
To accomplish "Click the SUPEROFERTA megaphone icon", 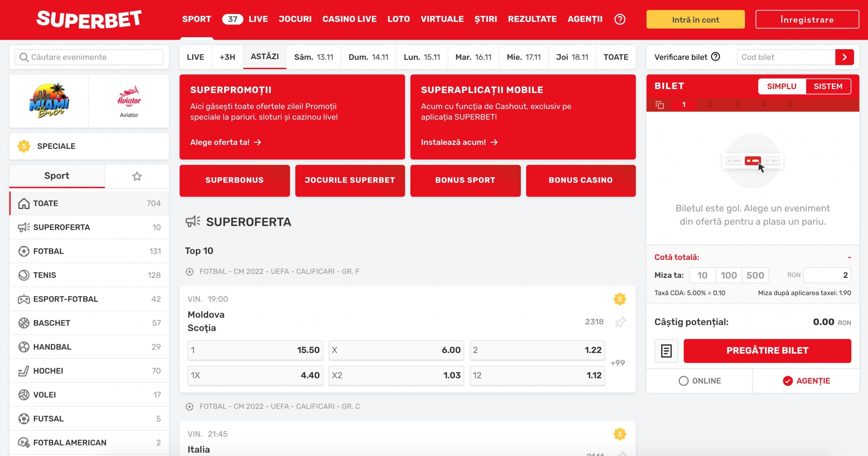I will point(192,222).
